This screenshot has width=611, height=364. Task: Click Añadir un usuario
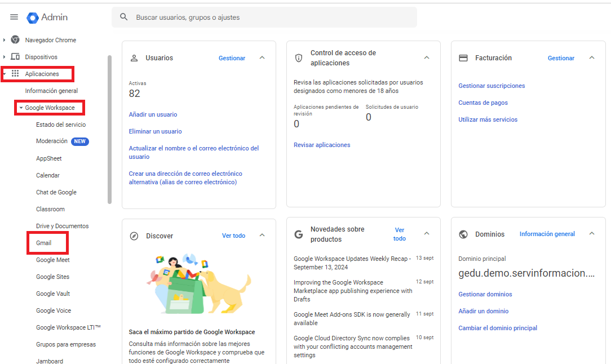pos(153,114)
